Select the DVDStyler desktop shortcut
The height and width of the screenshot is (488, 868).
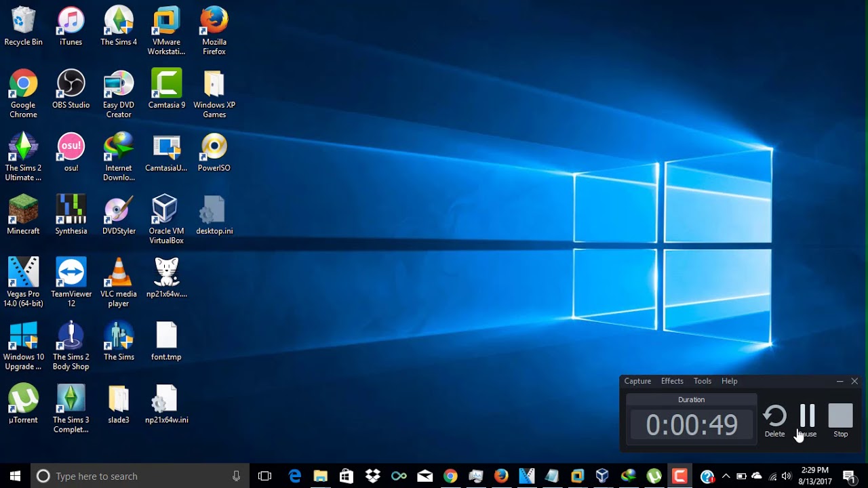tap(119, 216)
